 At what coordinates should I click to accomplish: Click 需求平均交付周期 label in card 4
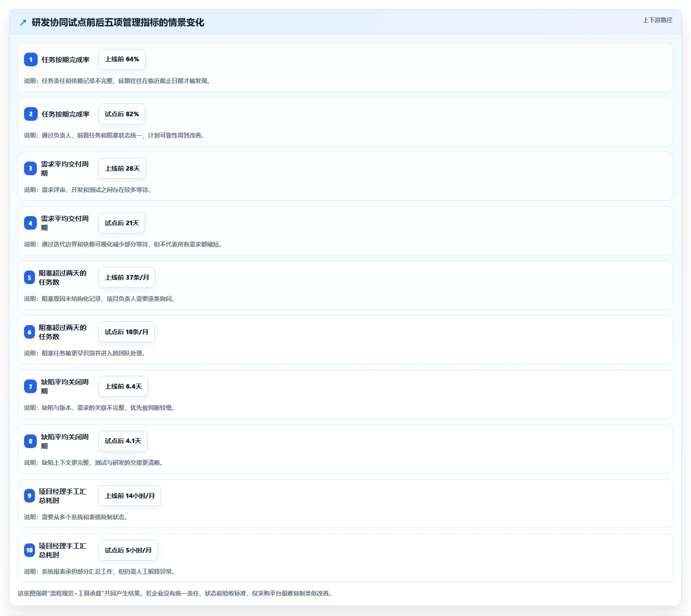65,223
